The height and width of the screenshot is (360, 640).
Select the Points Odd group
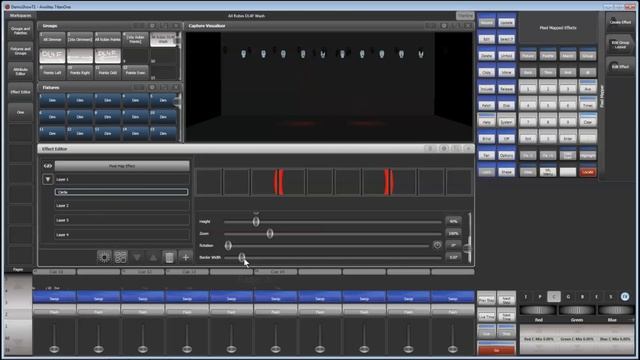pos(108,72)
